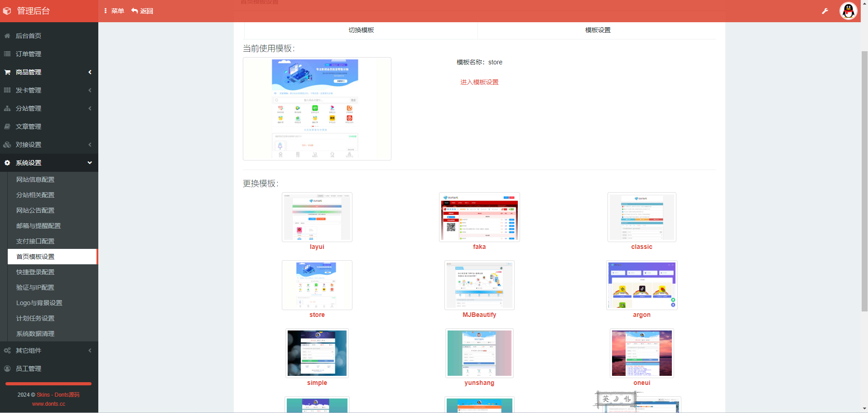Click the wrench settings icon top right
Screen dimensions: 868x413
(x=826, y=11)
